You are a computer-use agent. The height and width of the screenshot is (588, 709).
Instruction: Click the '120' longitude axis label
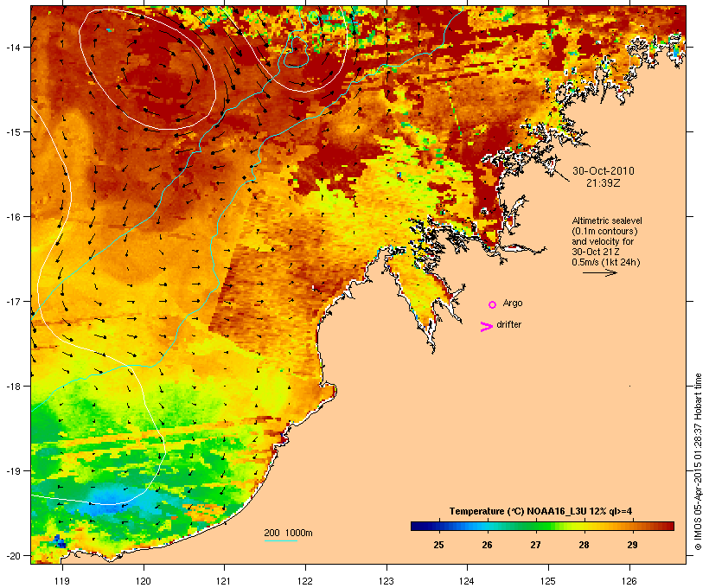coord(144,581)
